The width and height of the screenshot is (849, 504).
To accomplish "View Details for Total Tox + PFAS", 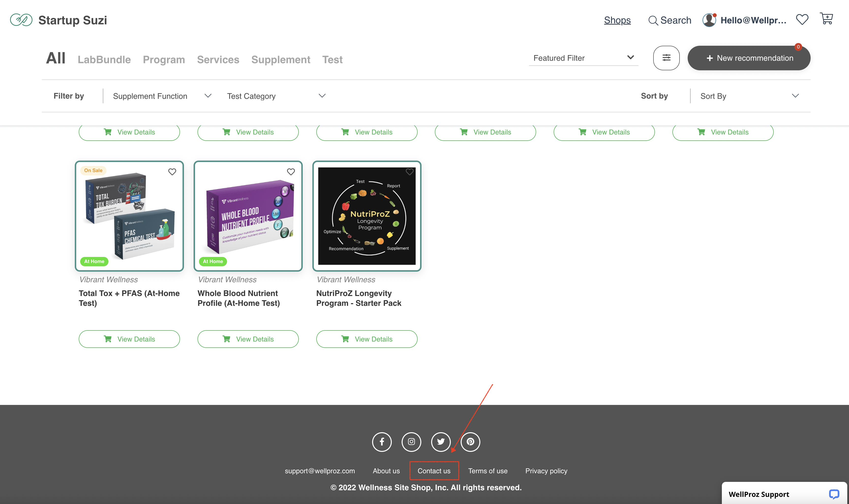I will [x=129, y=339].
